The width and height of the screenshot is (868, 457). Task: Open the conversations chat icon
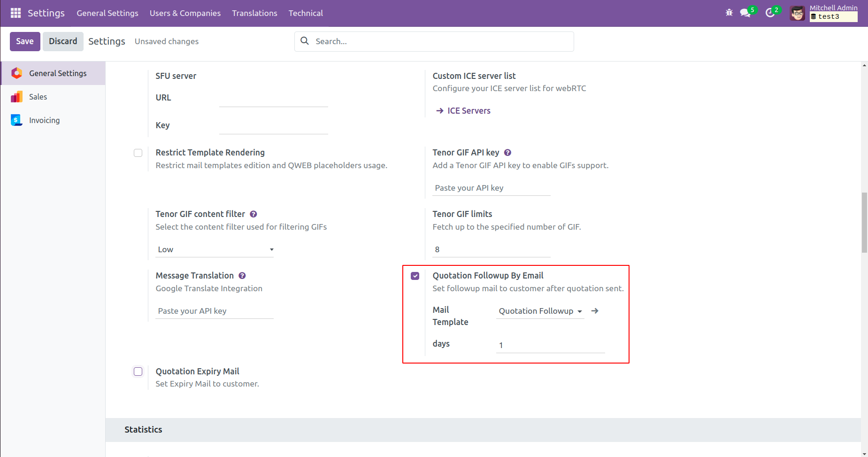point(745,13)
